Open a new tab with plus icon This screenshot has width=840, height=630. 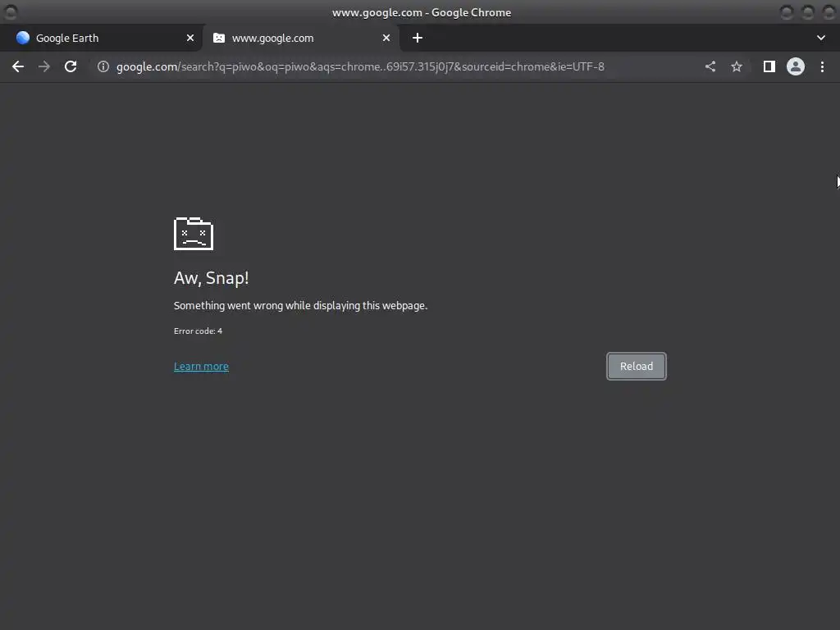[x=418, y=38]
